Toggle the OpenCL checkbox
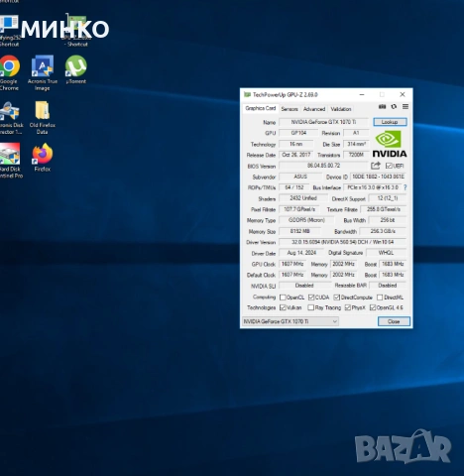The image size is (464, 476). point(283,297)
